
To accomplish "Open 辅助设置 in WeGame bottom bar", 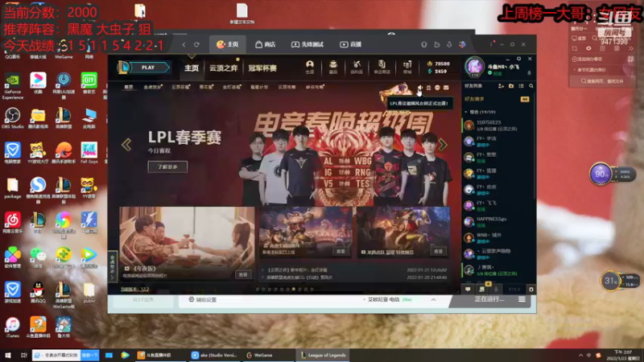I will click(203, 299).
